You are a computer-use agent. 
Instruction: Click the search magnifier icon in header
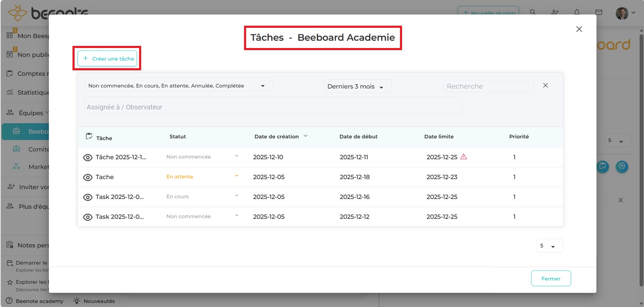click(533, 13)
